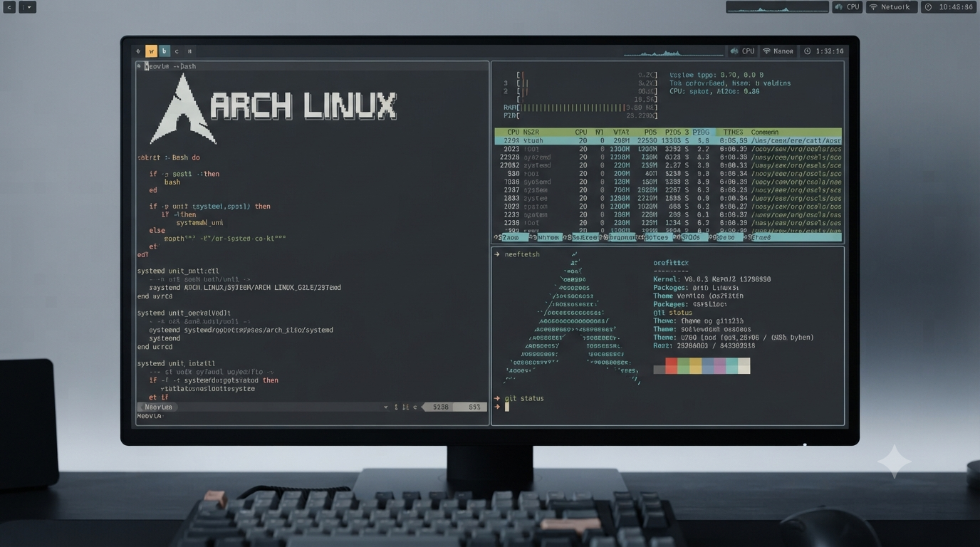Click the Kanon wifi module on the monitor's bar
The image size is (980, 547).
tap(778, 51)
